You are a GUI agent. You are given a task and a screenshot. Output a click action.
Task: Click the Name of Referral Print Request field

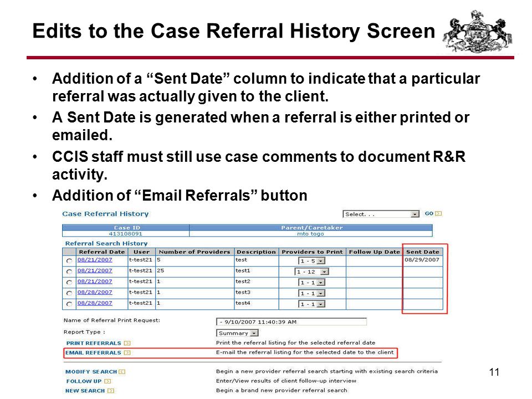[x=291, y=321]
